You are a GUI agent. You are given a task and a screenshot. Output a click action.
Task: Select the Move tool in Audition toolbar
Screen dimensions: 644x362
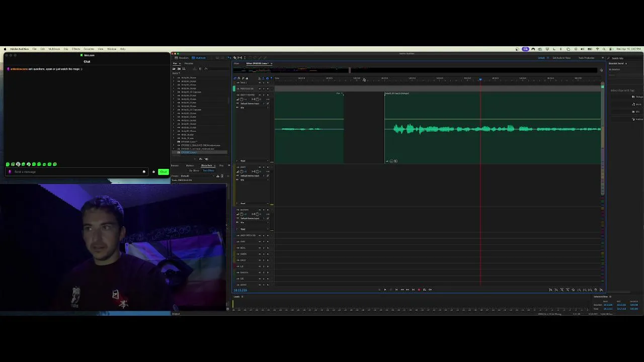pos(229,58)
